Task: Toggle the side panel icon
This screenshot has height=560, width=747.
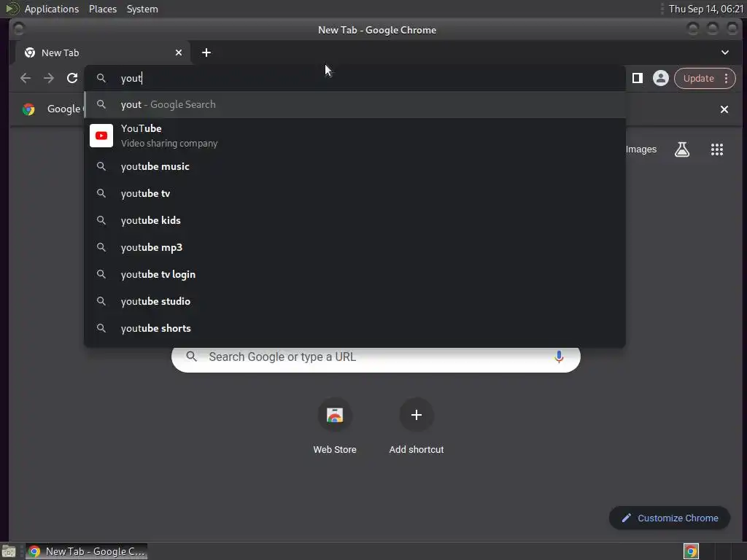Action: point(638,78)
